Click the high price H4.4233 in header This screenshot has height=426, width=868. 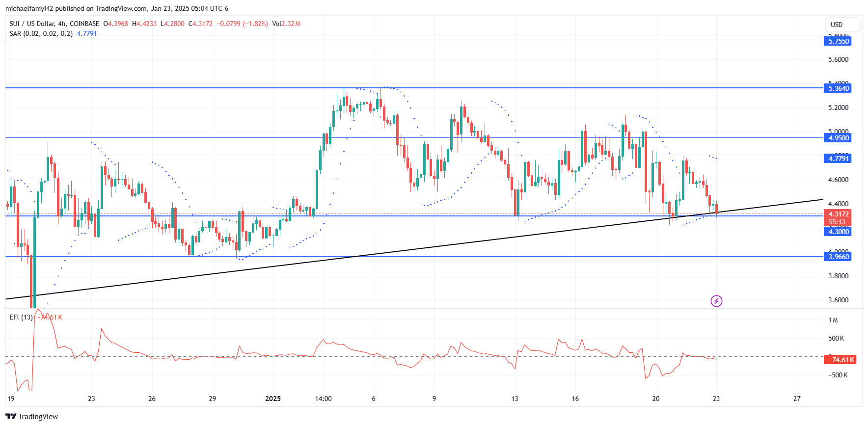144,24
